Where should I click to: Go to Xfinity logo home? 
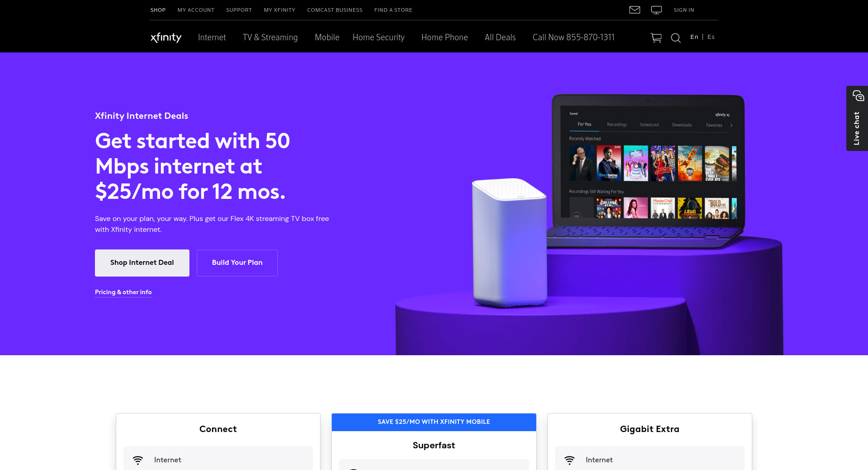pos(166,38)
